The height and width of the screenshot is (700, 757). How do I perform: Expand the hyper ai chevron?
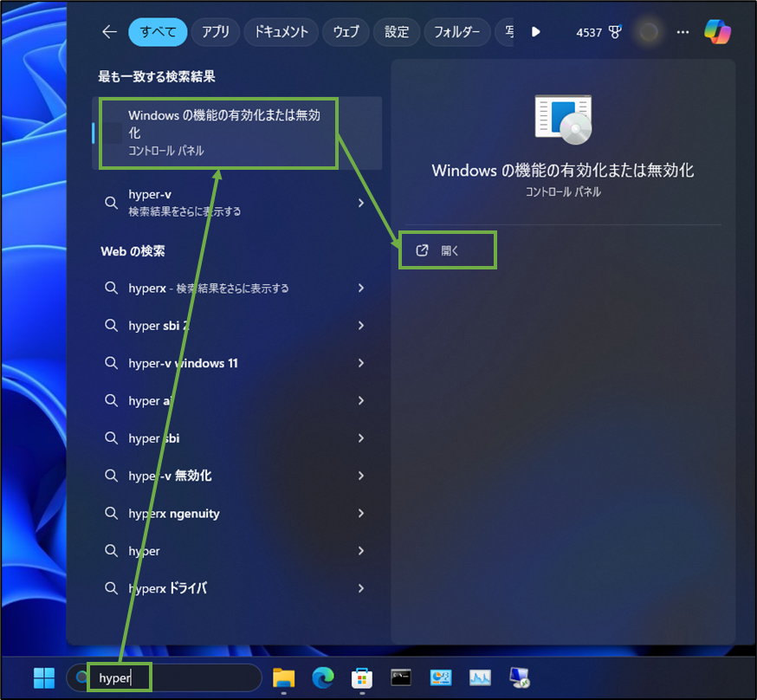click(x=361, y=401)
